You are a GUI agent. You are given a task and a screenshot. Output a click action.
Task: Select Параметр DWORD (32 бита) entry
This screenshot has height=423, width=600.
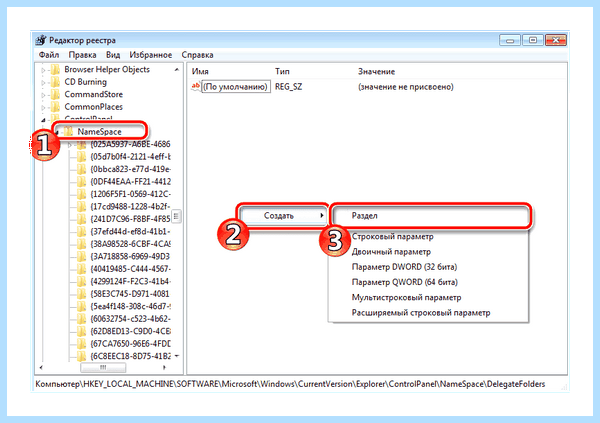click(404, 267)
